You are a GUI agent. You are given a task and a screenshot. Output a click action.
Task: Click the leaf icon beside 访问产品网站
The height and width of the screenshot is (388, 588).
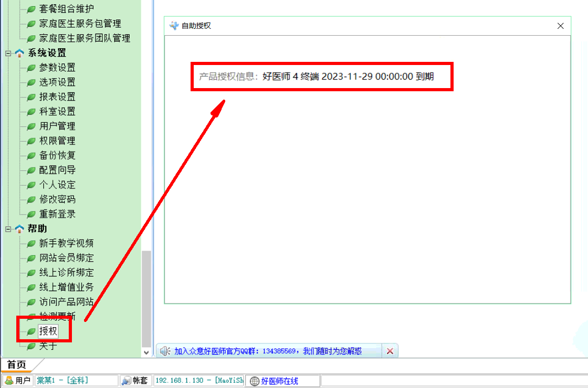[x=31, y=302]
